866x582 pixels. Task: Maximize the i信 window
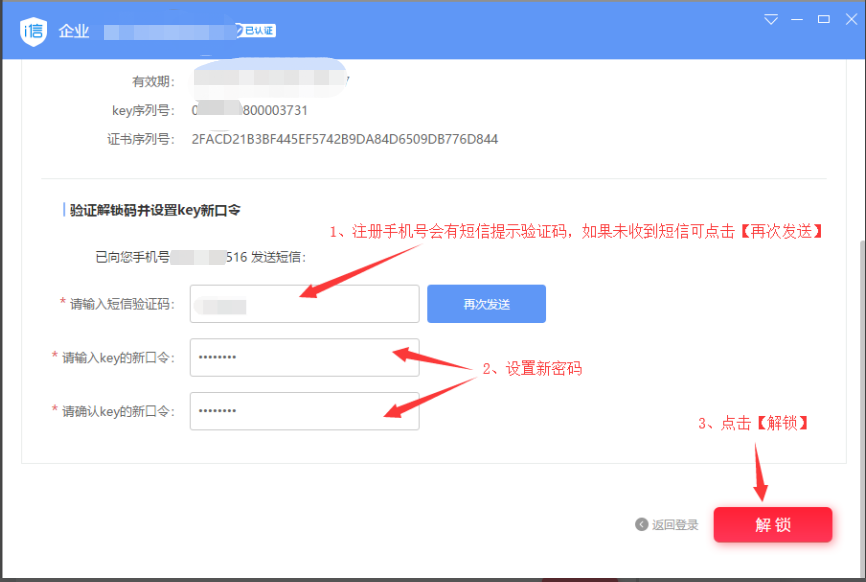(823, 19)
